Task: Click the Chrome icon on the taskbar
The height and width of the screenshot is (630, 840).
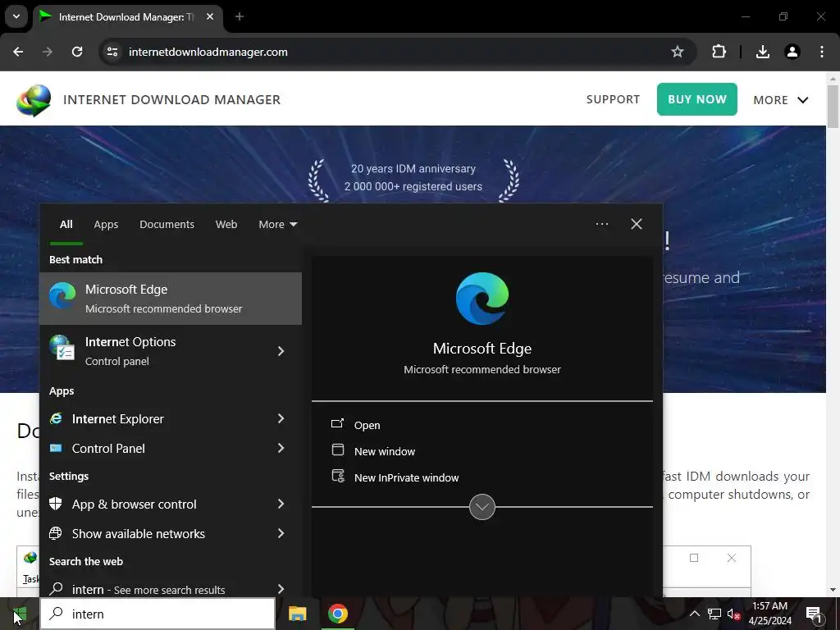Action: [337, 614]
